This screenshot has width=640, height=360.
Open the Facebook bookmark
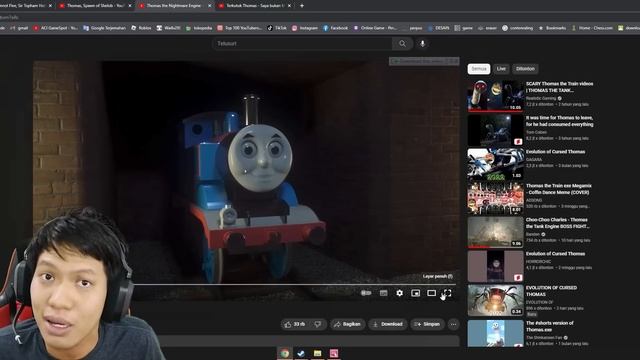(x=336, y=28)
